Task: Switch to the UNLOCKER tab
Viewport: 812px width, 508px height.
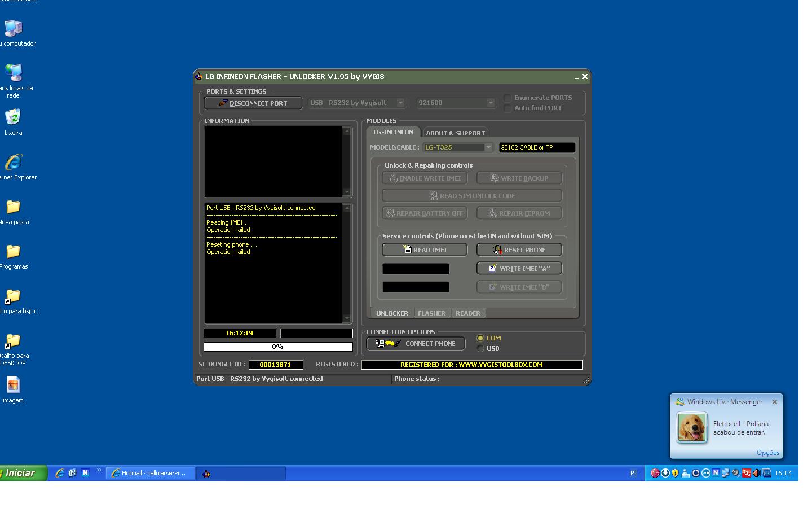Action: click(392, 313)
